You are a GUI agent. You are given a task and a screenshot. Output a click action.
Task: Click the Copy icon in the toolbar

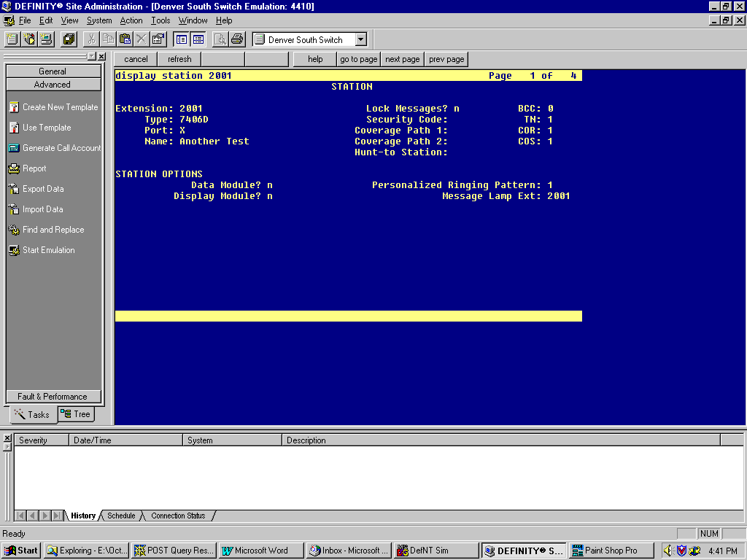point(108,39)
